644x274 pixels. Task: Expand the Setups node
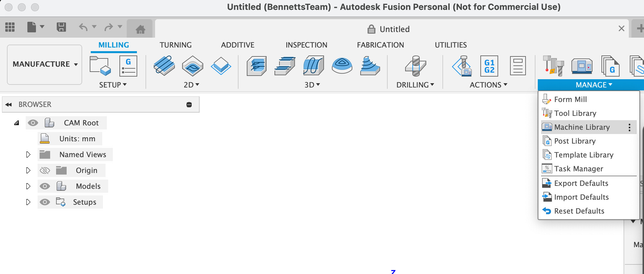(x=28, y=202)
